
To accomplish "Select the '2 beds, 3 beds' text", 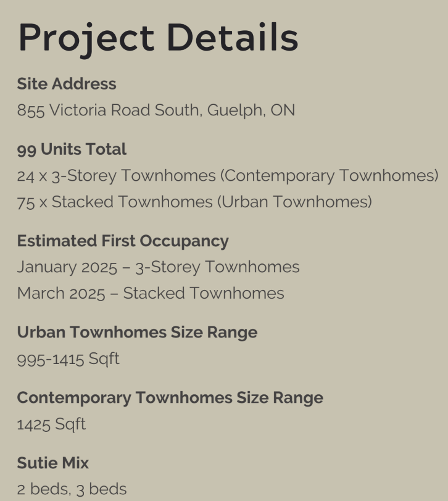I will tap(72, 489).
